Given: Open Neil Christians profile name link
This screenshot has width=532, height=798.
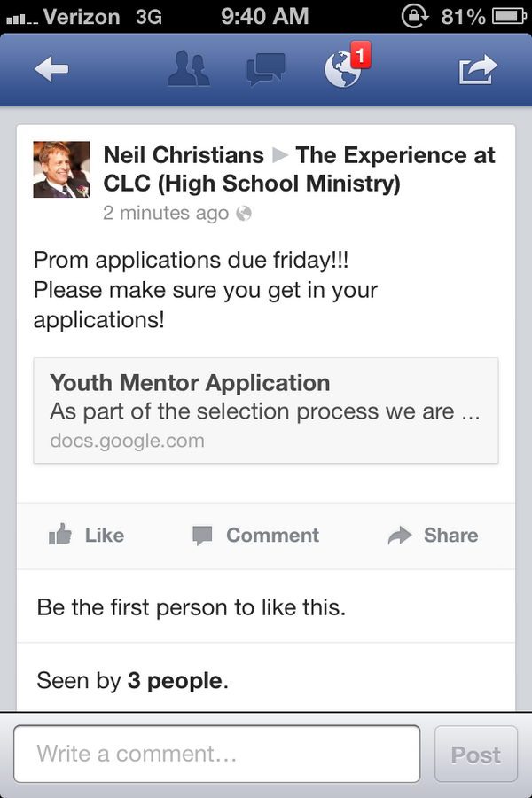Looking at the screenshot, I should 184,155.
